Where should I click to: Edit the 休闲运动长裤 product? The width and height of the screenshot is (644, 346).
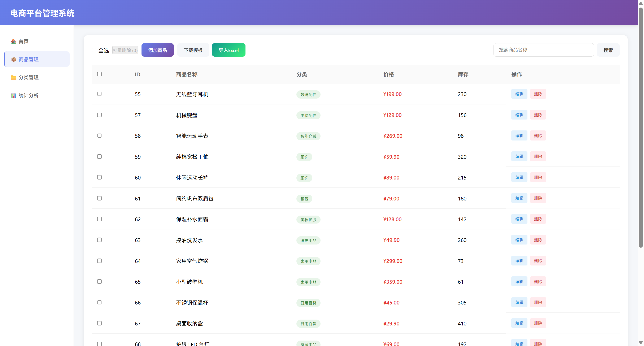[x=519, y=177]
